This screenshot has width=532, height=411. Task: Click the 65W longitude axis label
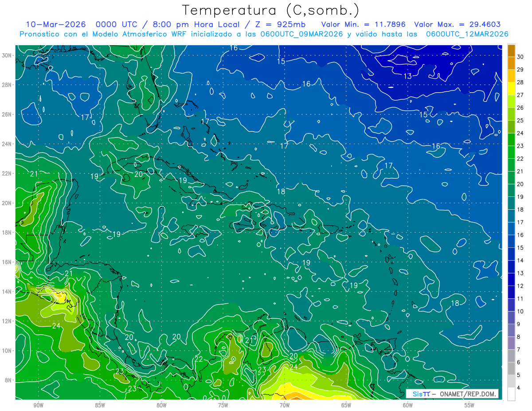tap(346, 405)
